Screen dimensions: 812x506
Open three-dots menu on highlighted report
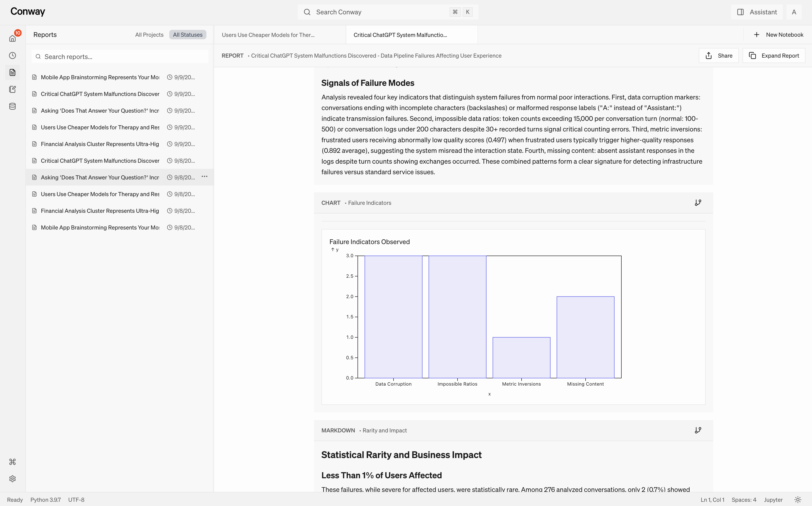coord(204,176)
